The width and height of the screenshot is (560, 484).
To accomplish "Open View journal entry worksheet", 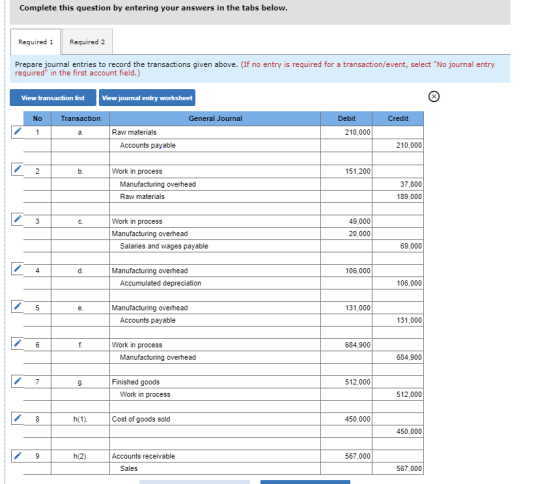I will tap(147, 98).
